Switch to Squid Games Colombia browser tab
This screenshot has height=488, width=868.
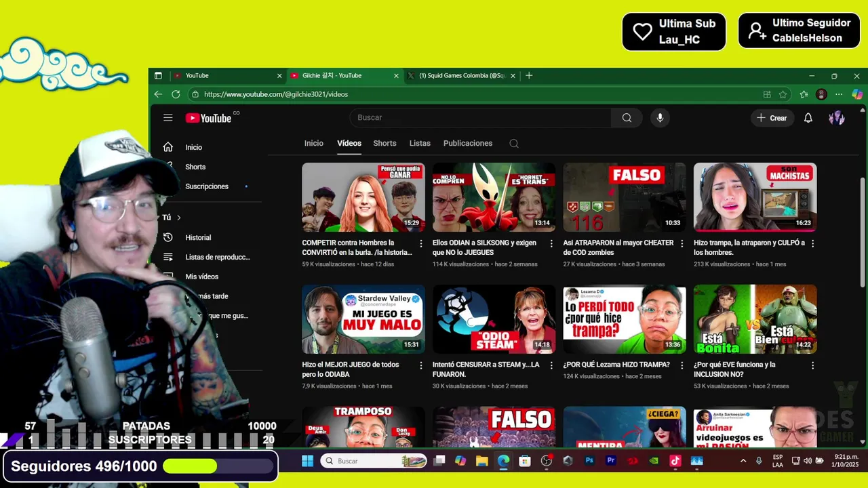461,75
